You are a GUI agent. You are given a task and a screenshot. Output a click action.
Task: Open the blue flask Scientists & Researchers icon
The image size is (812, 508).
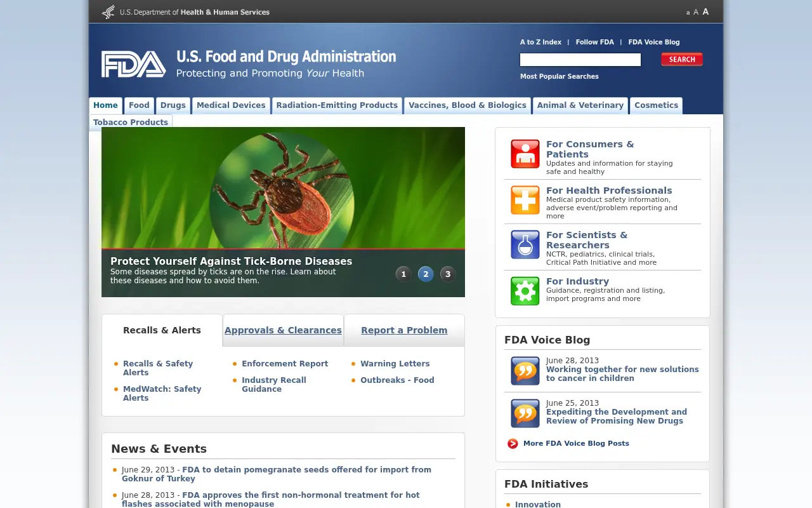click(525, 244)
